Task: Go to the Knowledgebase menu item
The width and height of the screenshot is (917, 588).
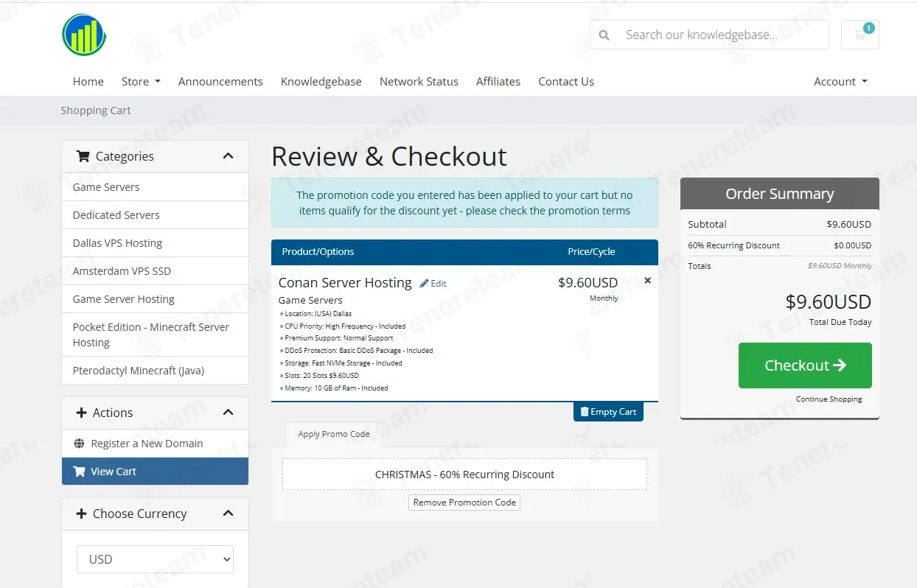Action: (321, 82)
